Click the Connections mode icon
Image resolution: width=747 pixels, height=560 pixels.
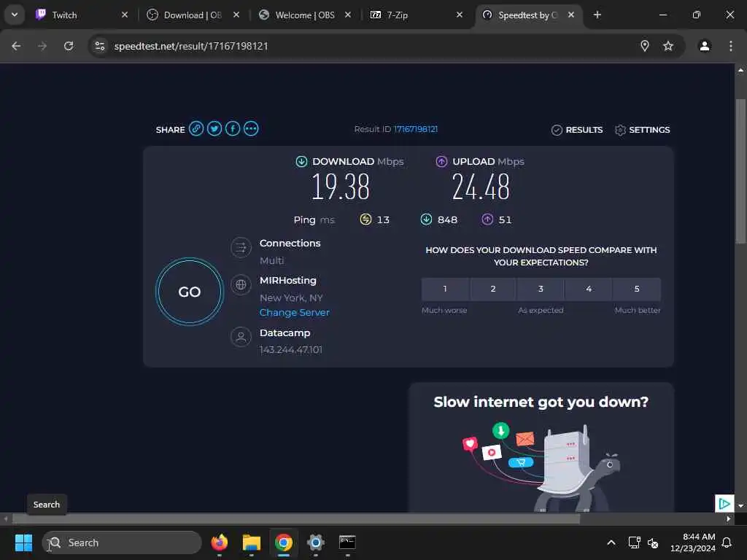[241, 248]
